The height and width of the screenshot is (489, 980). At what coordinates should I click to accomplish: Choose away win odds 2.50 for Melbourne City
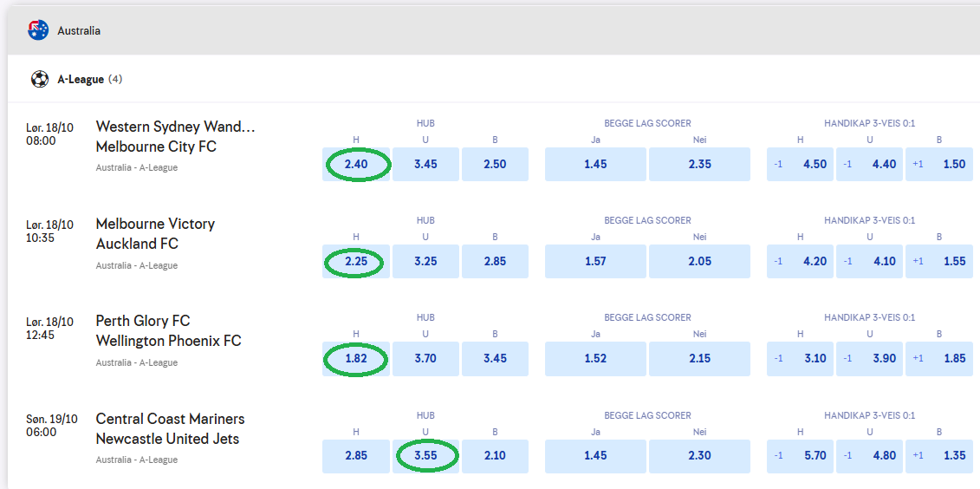pyautogui.click(x=495, y=164)
